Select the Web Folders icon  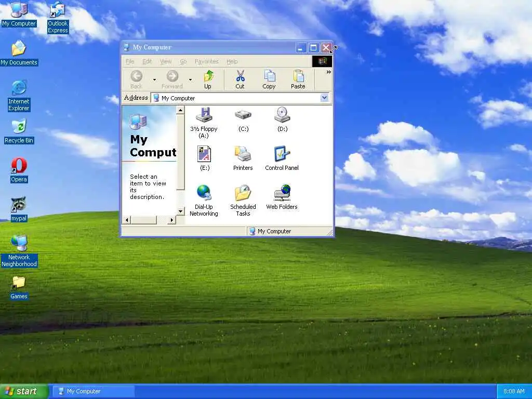282,197
